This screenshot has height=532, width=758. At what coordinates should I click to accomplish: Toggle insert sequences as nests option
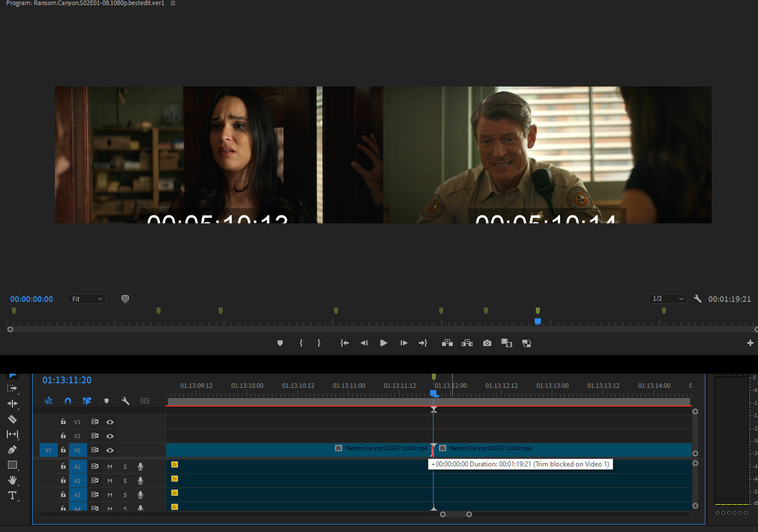49,401
